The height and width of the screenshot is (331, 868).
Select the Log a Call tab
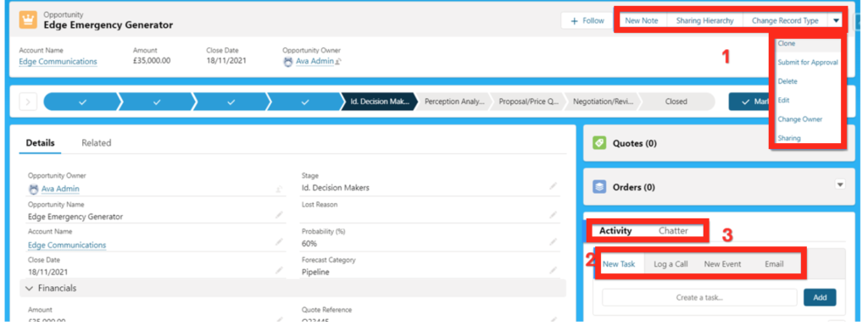tap(670, 264)
